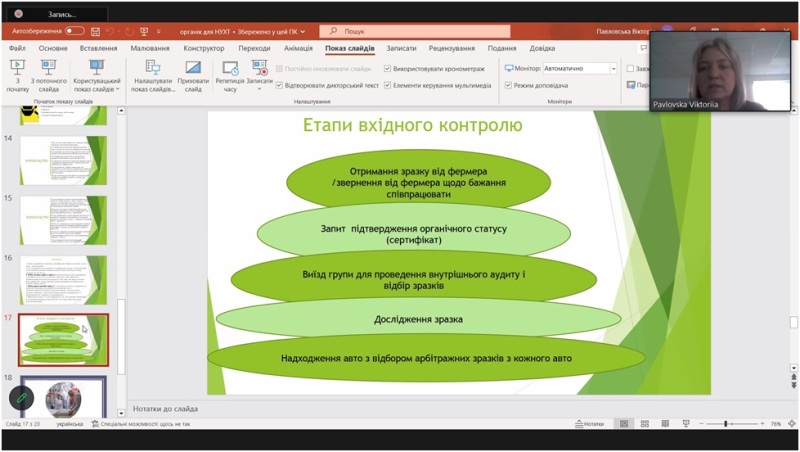This screenshot has height=452, width=800.
Task: Switch to the Вставлення tab
Action: click(98, 48)
